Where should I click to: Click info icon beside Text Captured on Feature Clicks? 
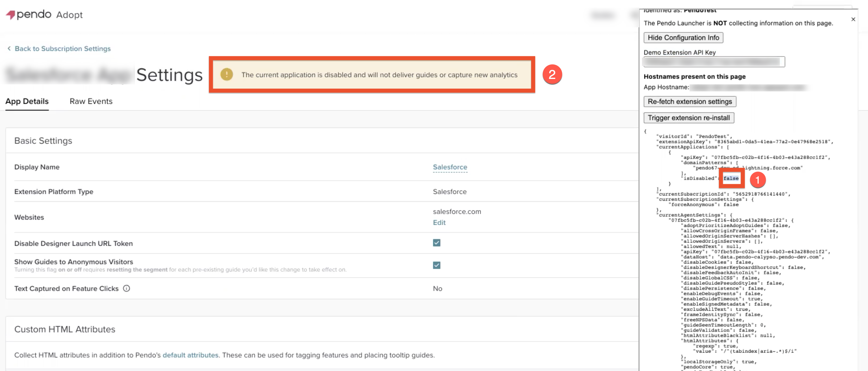click(x=126, y=289)
